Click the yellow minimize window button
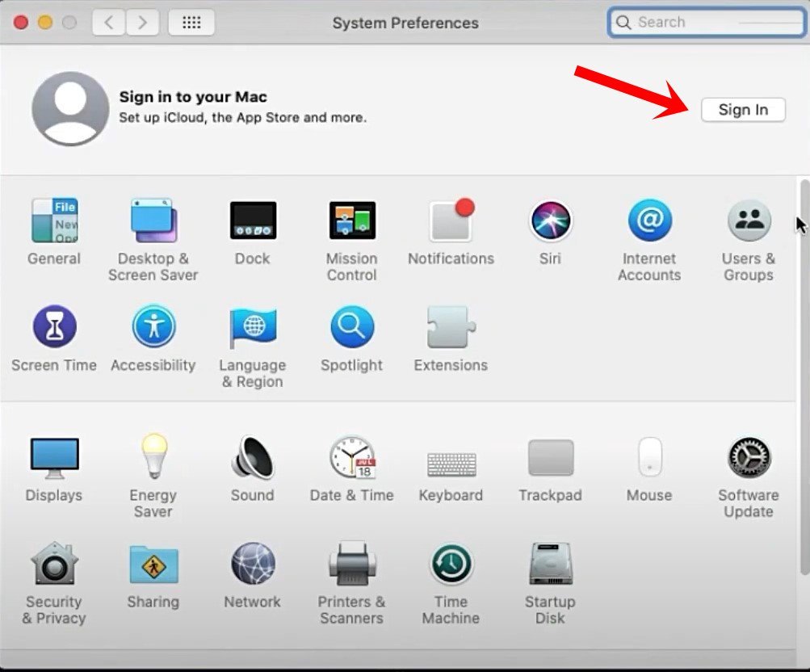Screen dimensions: 810x672 click(x=45, y=22)
